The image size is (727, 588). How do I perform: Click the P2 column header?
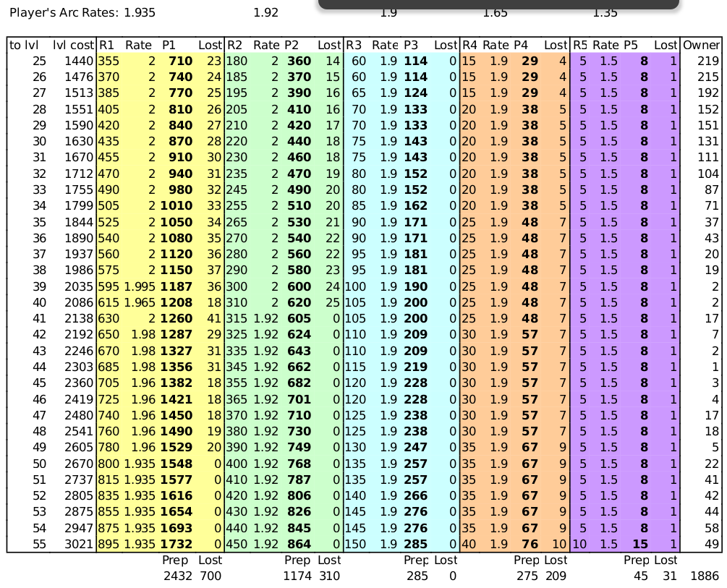[x=292, y=45]
